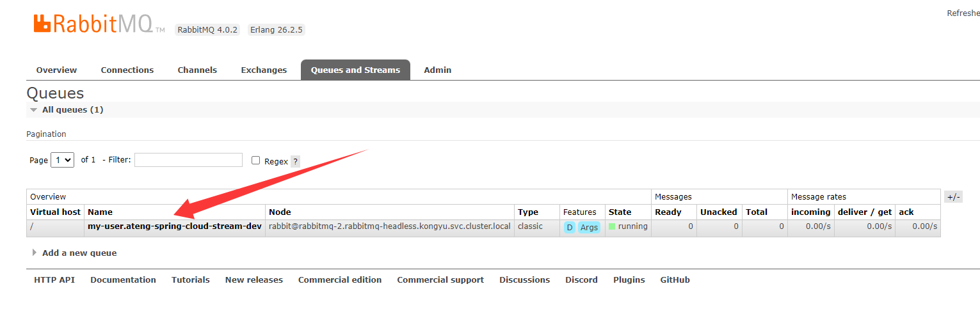Open the Exchanges tab
Screen dimensions: 980x323
pos(264,70)
